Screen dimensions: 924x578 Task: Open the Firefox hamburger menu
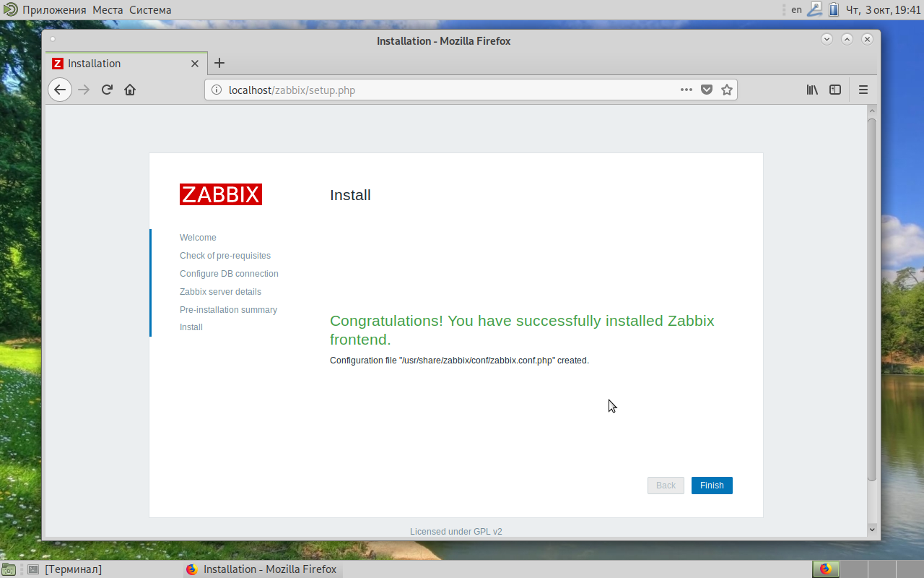coord(863,90)
